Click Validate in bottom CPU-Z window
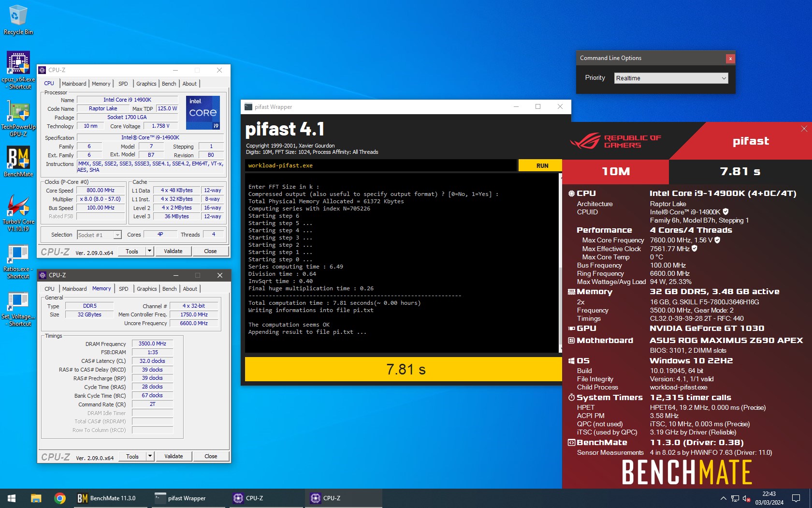 (x=174, y=456)
